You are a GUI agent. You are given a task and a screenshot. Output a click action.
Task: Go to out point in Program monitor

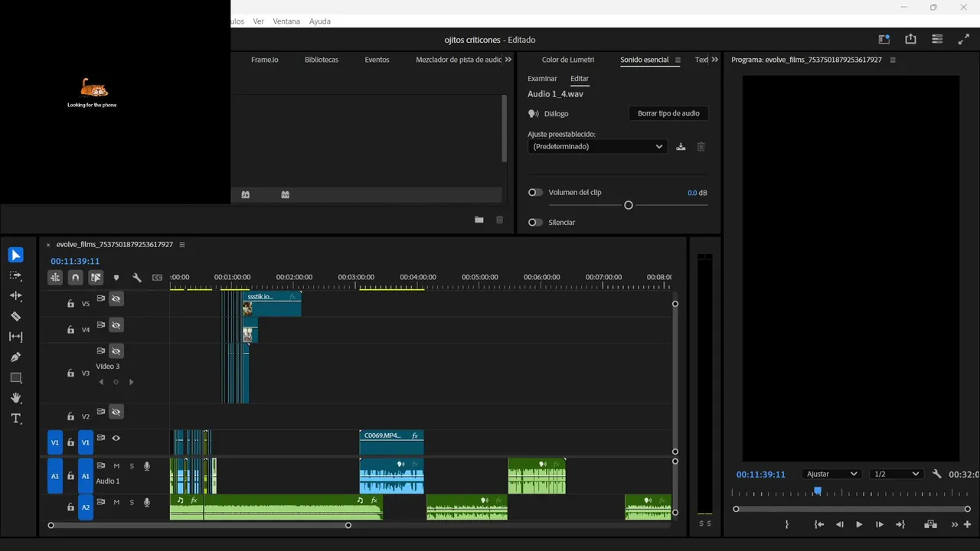900,524
